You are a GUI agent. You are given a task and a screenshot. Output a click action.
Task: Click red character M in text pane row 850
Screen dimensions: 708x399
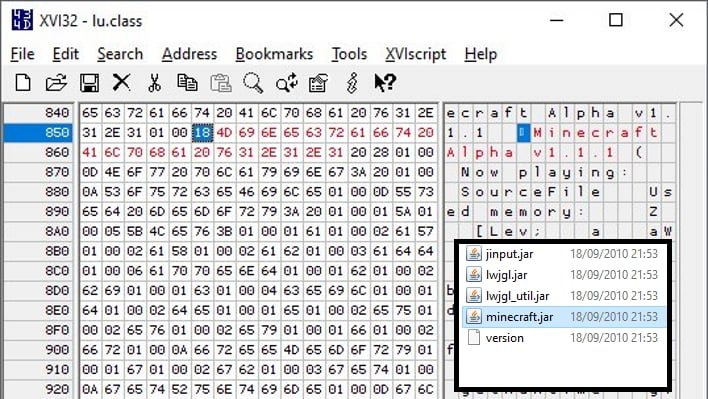pyautogui.click(x=537, y=133)
